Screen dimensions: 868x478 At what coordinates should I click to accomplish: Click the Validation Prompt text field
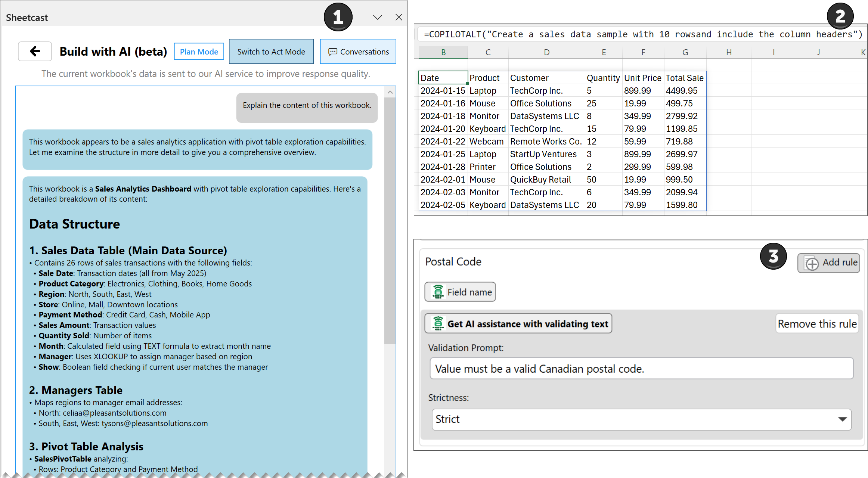tap(641, 369)
